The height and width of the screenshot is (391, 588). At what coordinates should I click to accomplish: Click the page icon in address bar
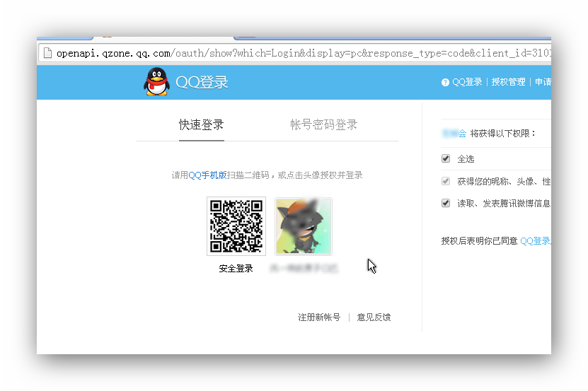47,53
